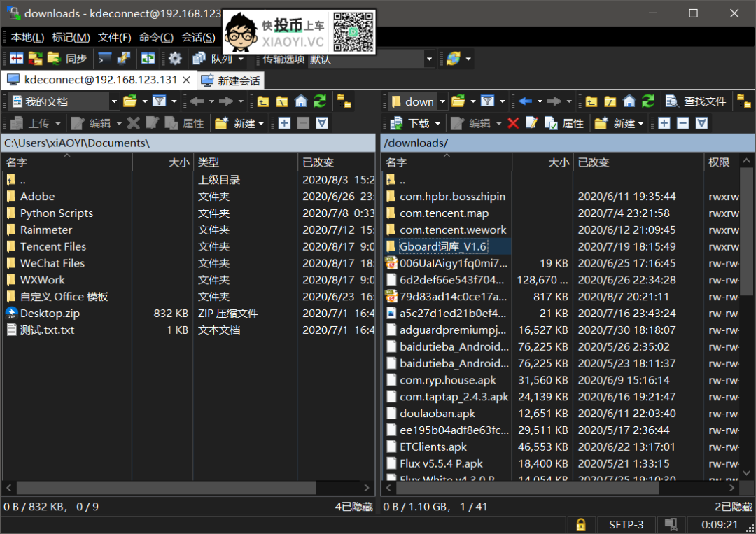Click the select-all plus icon in remote panel
756x534 pixels.
click(x=664, y=123)
